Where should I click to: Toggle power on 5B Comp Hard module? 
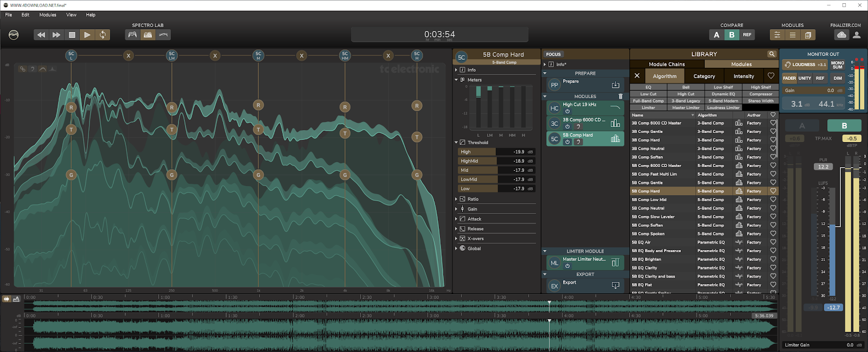567,142
